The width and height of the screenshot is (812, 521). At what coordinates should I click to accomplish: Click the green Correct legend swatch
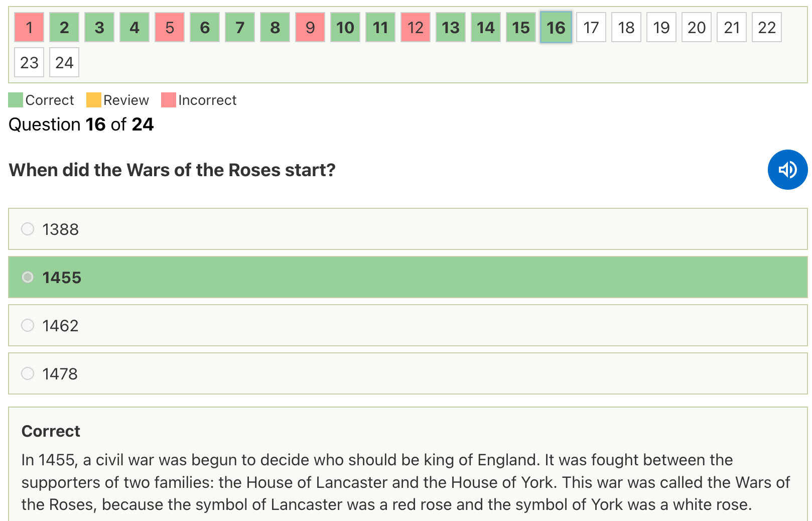tap(16, 100)
